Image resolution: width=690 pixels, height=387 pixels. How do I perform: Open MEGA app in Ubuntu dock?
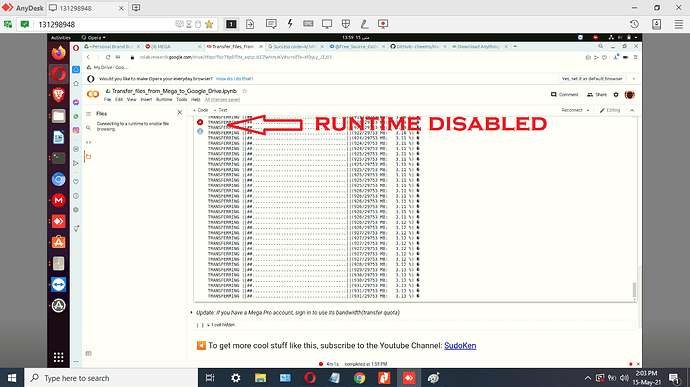[59, 200]
